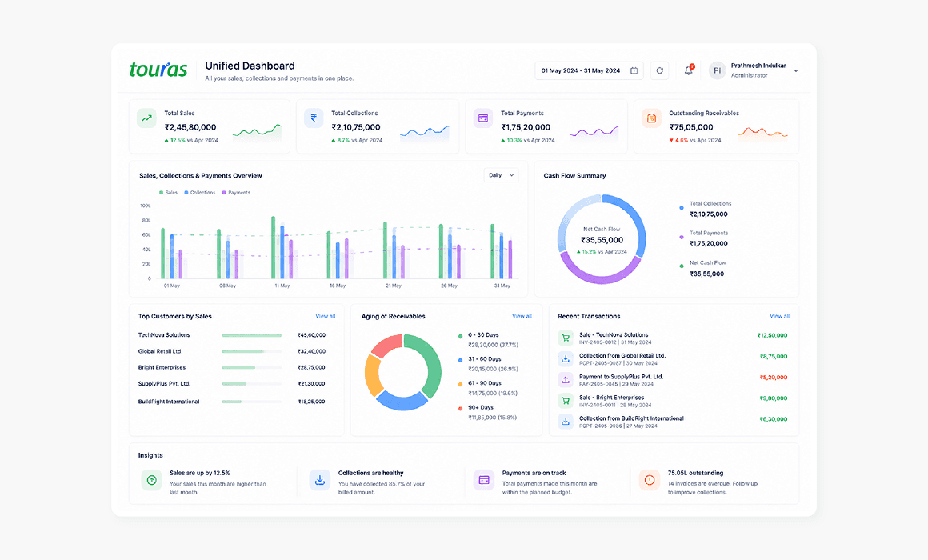Click the Outstanding Receivables ₹75,05,000 value
The width and height of the screenshot is (928, 560).
click(x=691, y=127)
